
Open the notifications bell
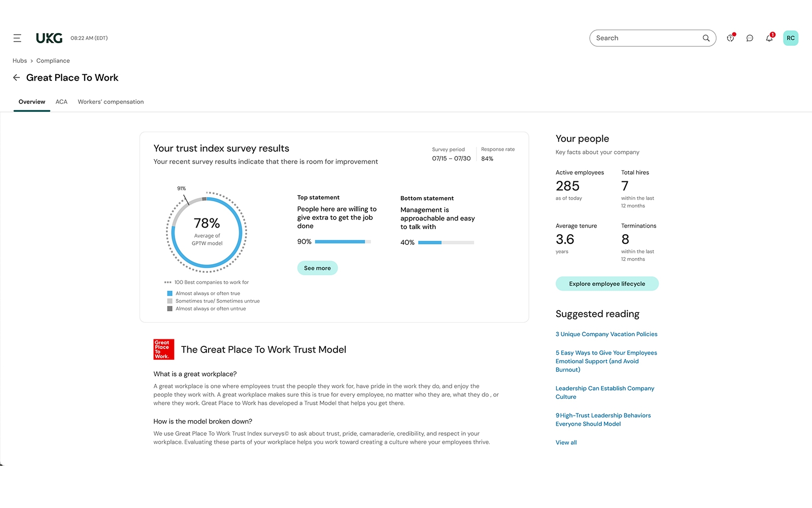pyautogui.click(x=769, y=38)
